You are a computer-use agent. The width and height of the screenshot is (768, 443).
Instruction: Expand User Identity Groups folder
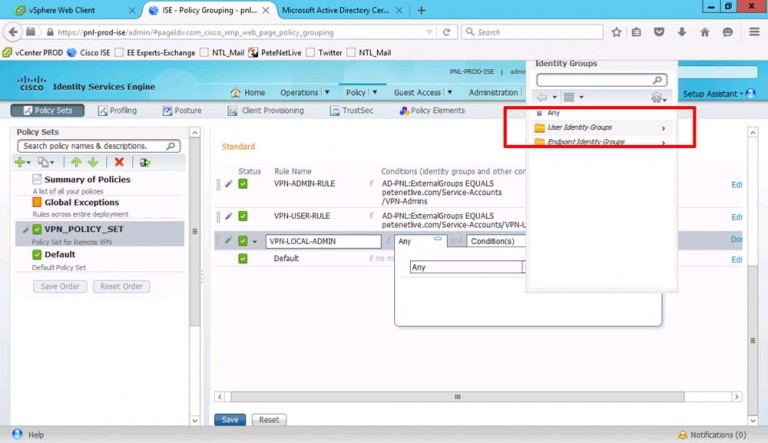(x=601, y=127)
